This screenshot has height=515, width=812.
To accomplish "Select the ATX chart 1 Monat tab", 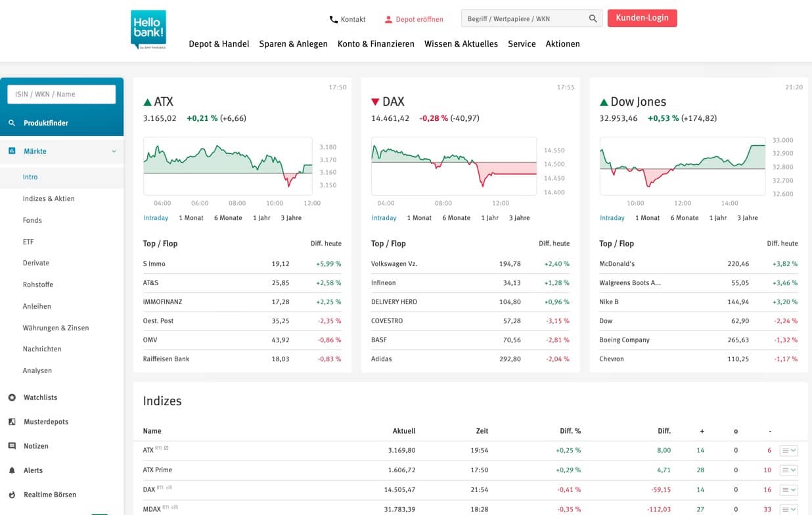I will click(191, 218).
